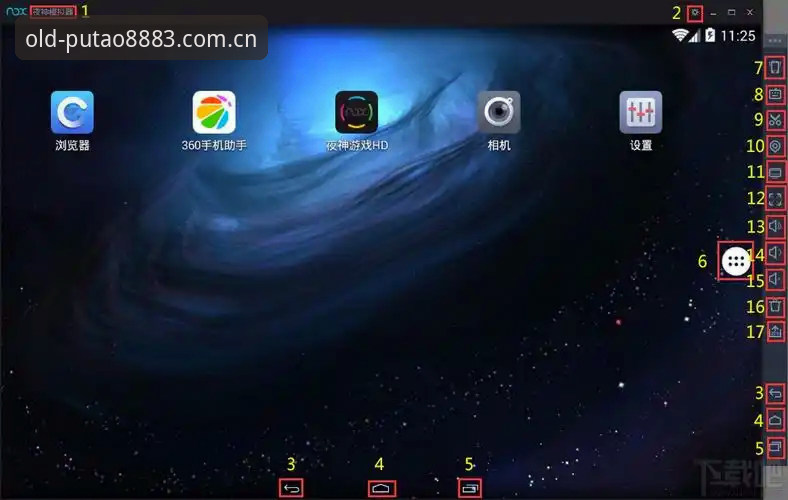
Task: Open the 浏览器 browser app
Action: [x=72, y=112]
